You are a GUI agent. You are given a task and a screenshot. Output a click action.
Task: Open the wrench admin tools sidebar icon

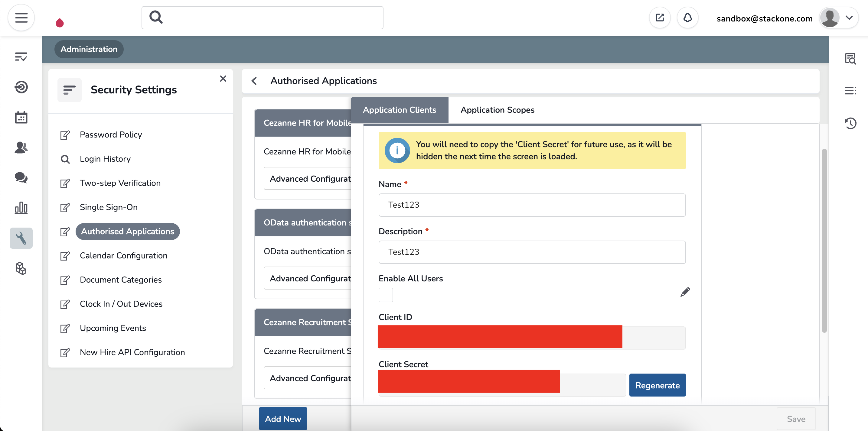(x=21, y=238)
